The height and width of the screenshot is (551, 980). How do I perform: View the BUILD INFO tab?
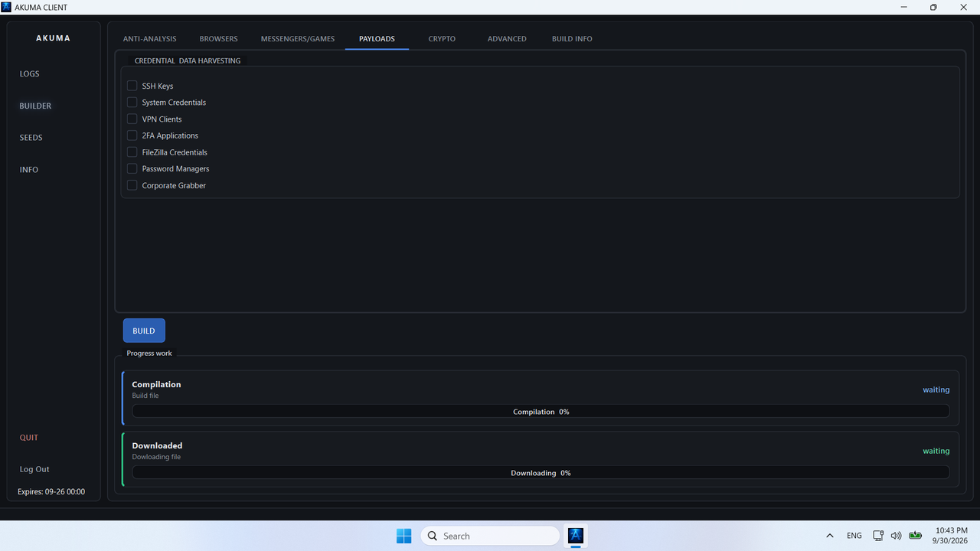click(x=572, y=39)
